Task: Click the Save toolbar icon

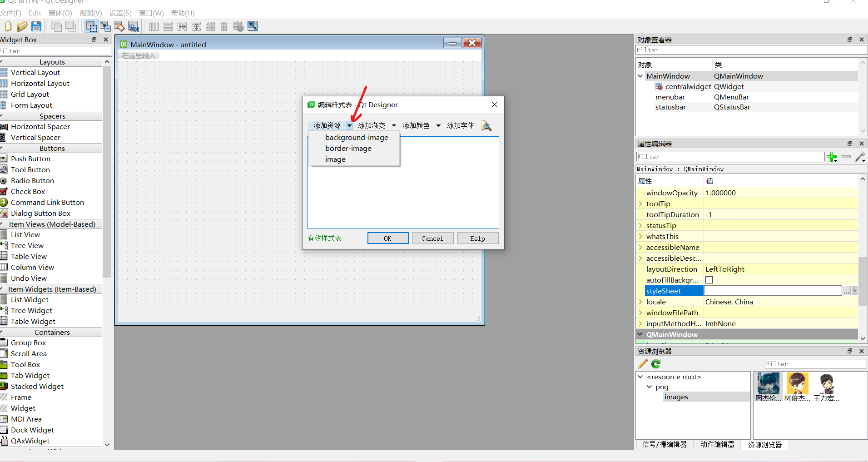Action: [36, 26]
